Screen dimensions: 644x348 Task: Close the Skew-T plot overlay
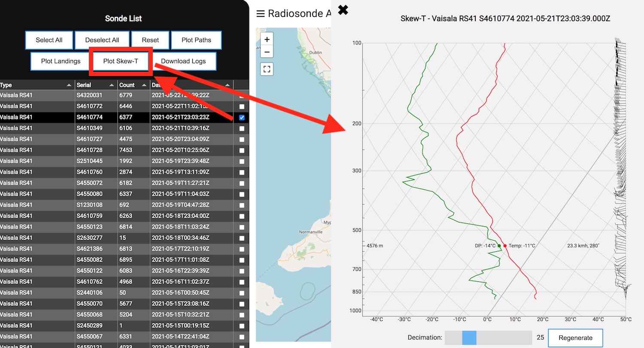[343, 10]
